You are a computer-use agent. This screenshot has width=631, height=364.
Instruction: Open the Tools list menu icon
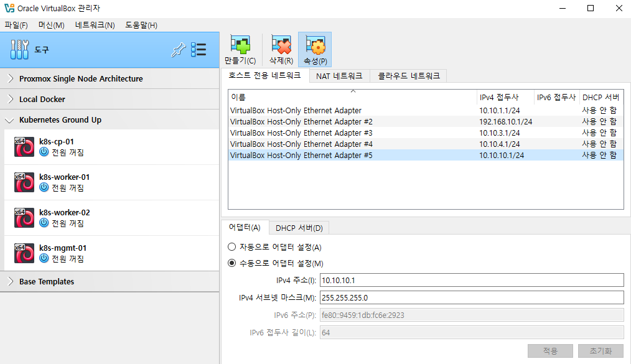click(x=199, y=50)
